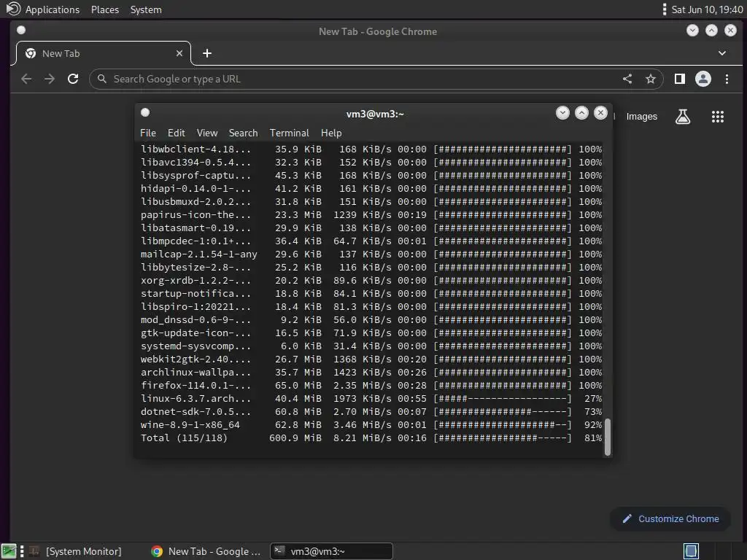Reload the Chrome page

[73, 79]
